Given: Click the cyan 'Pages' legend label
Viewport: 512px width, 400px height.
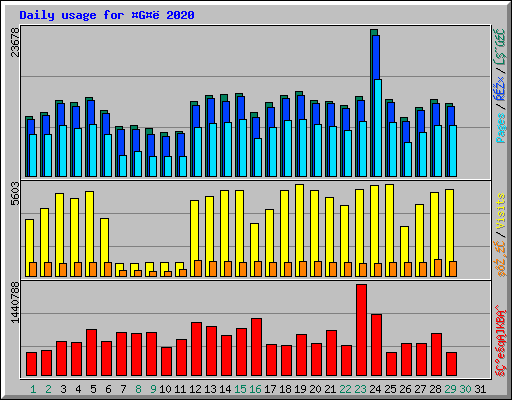Looking at the screenshot, I should (500, 128).
